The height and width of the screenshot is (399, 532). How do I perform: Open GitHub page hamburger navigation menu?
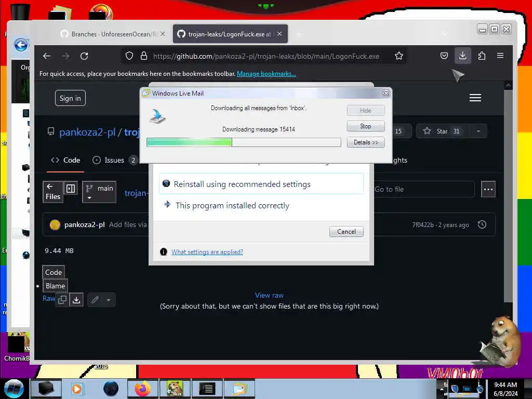[475, 98]
